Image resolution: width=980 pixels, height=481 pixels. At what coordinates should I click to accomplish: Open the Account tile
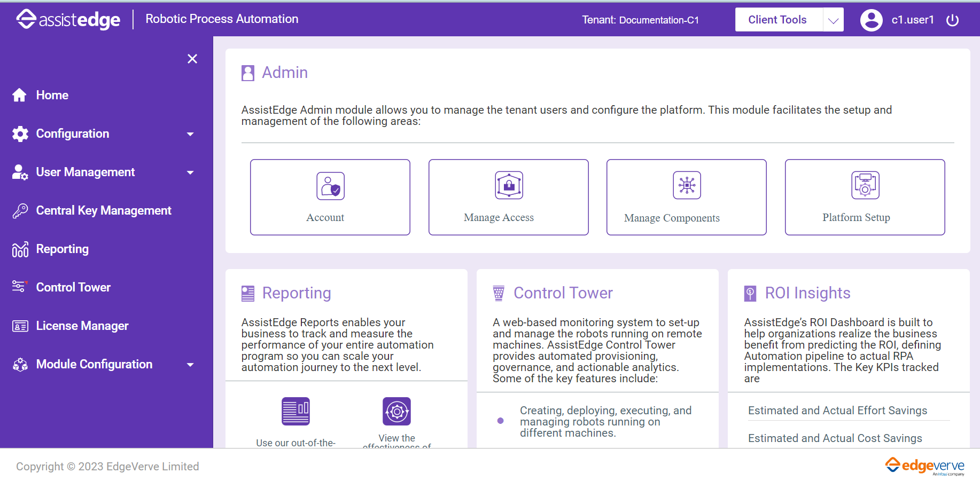point(330,197)
